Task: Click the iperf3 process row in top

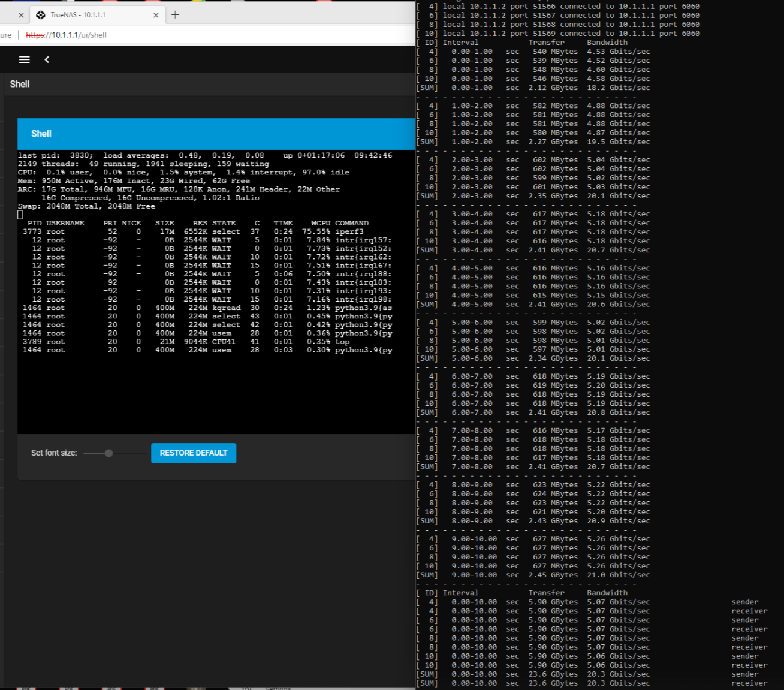Action: tap(204, 231)
